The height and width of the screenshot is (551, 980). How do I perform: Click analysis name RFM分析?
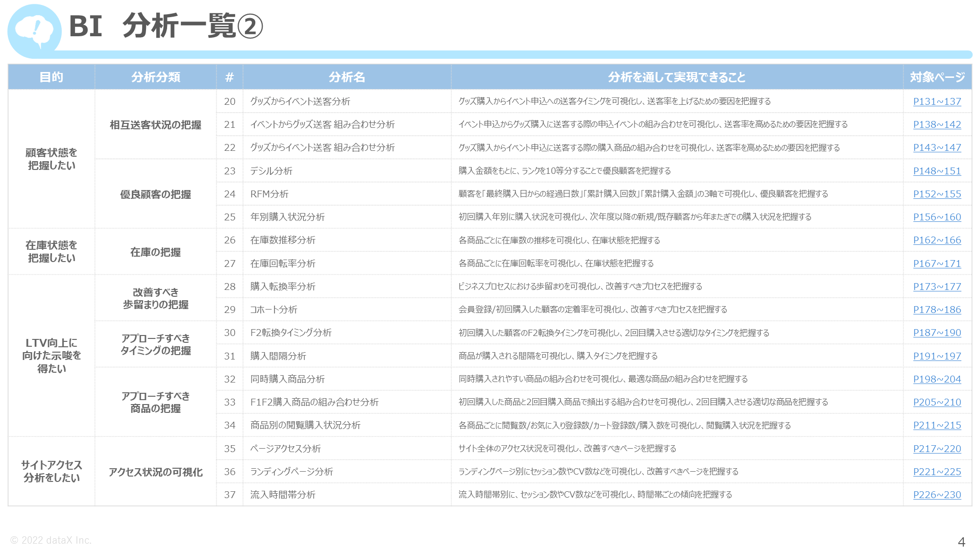(269, 194)
